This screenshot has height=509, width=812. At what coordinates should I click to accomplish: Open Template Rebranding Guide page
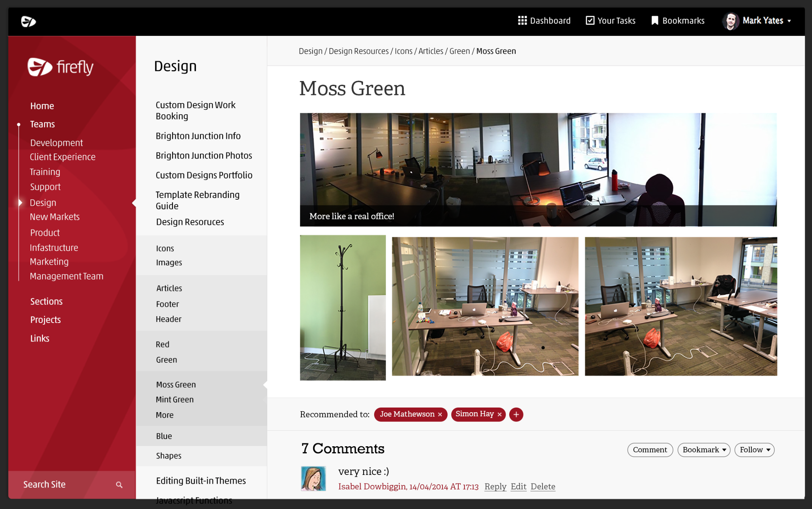tap(198, 200)
